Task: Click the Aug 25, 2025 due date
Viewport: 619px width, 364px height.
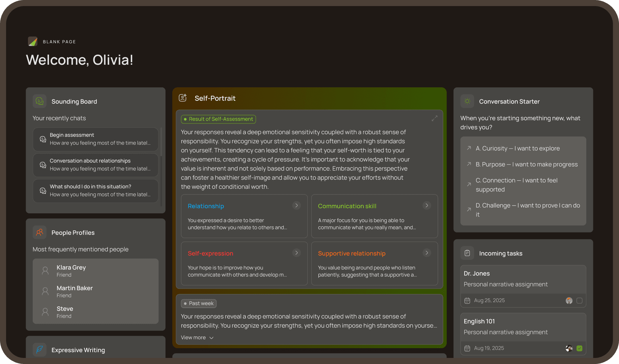Action: pyautogui.click(x=489, y=300)
